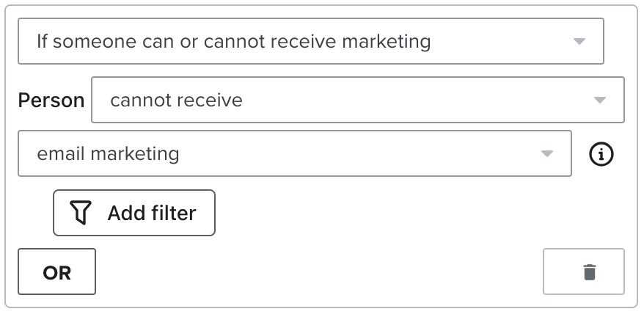Click the 'cannot receive' selection text
This screenshot has width=644, height=317.
pyautogui.click(x=176, y=101)
